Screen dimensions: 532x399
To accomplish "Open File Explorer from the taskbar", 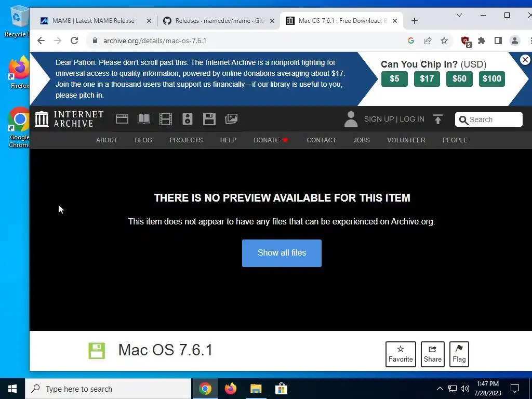I will coord(256,389).
